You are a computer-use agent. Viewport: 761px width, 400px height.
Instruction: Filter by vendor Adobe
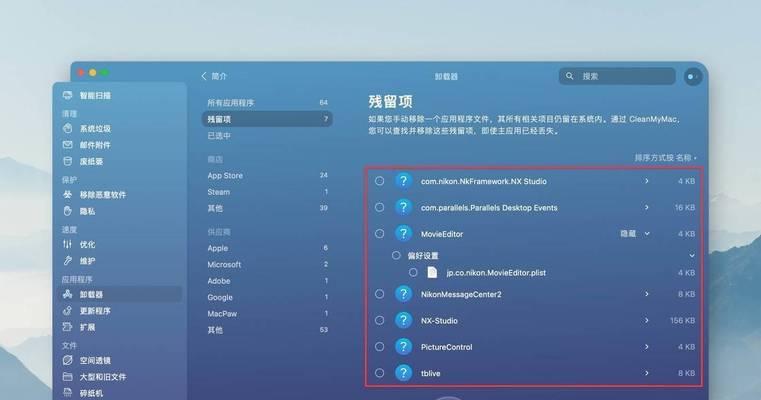(x=267, y=281)
